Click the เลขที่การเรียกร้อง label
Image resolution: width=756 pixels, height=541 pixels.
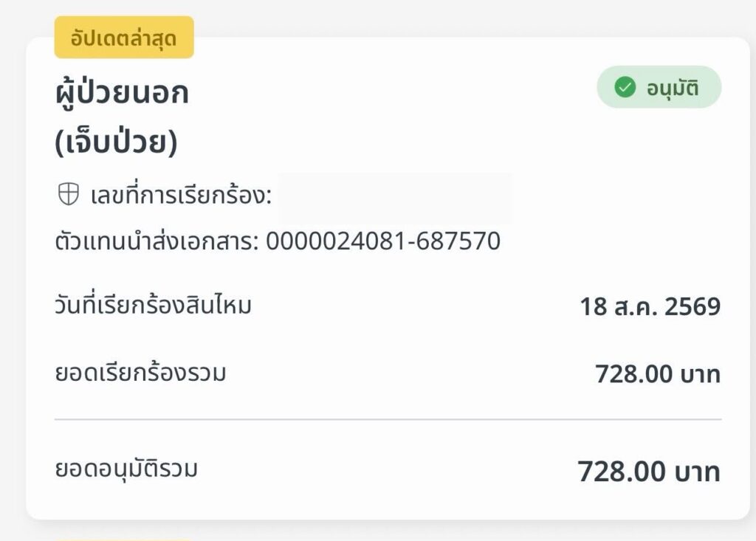(181, 196)
